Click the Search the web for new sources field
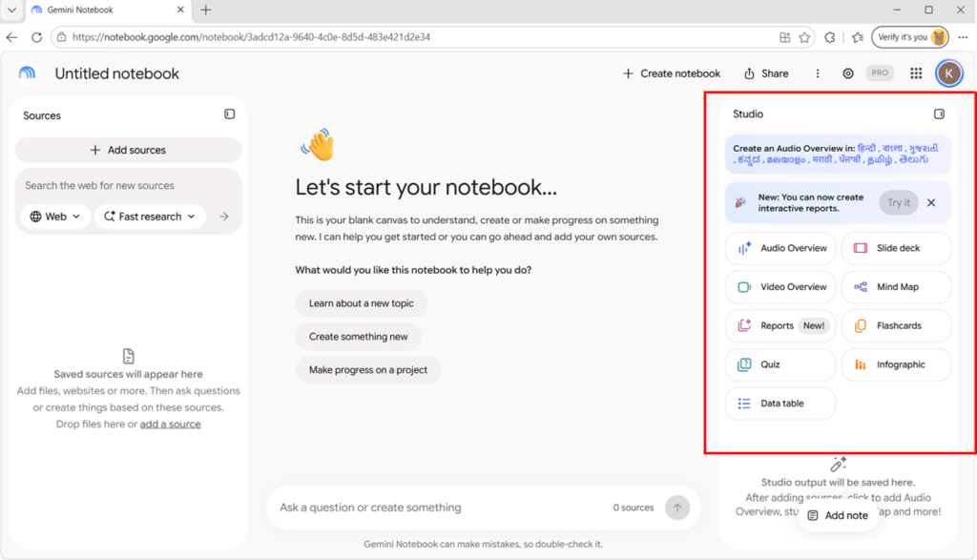Screen dimensions: 977x560 [129, 186]
